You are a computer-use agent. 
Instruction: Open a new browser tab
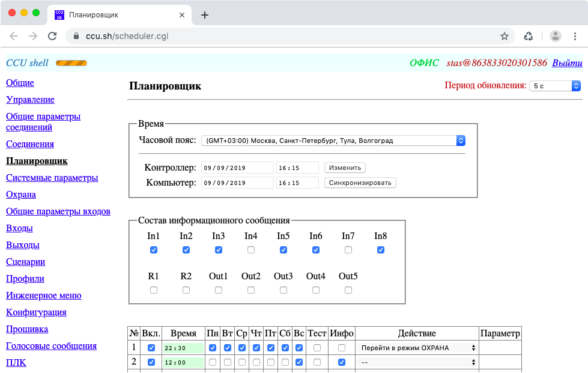[x=205, y=15]
